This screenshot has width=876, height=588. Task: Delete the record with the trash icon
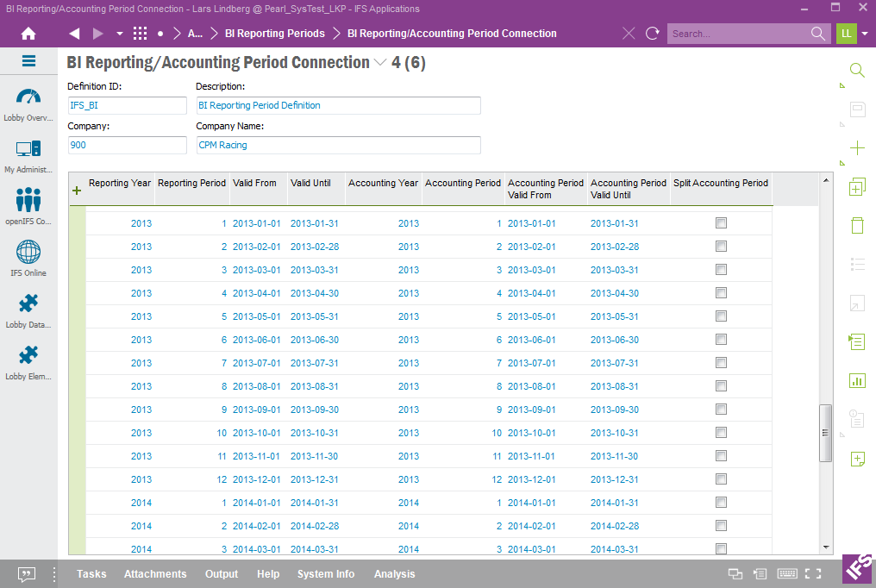[x=857, y=226]
